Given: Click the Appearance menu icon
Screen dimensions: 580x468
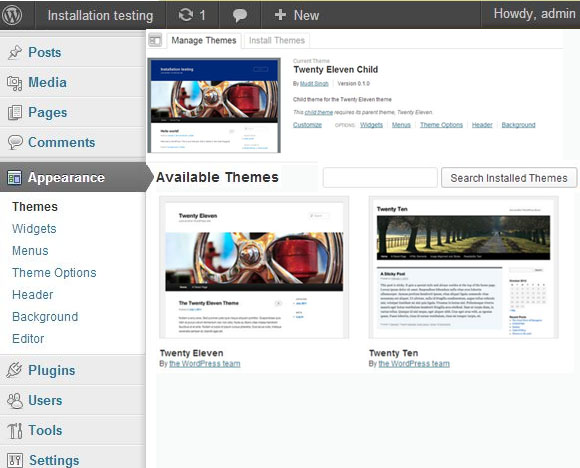Looking at the screenshot, I should (x=15, y=178).
